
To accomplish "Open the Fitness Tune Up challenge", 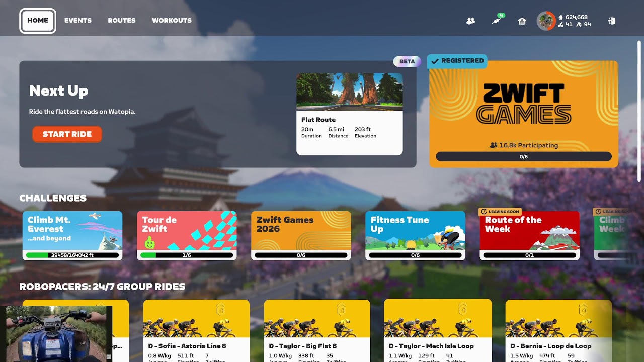I will tap(415, 236).
